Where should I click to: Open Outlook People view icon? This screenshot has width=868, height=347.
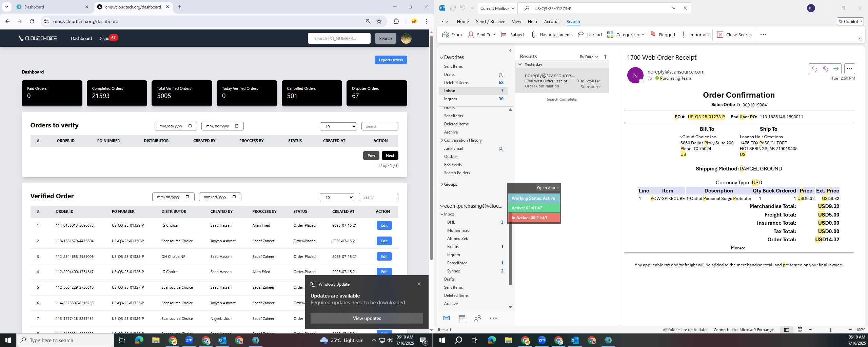(x=477, y=318)
